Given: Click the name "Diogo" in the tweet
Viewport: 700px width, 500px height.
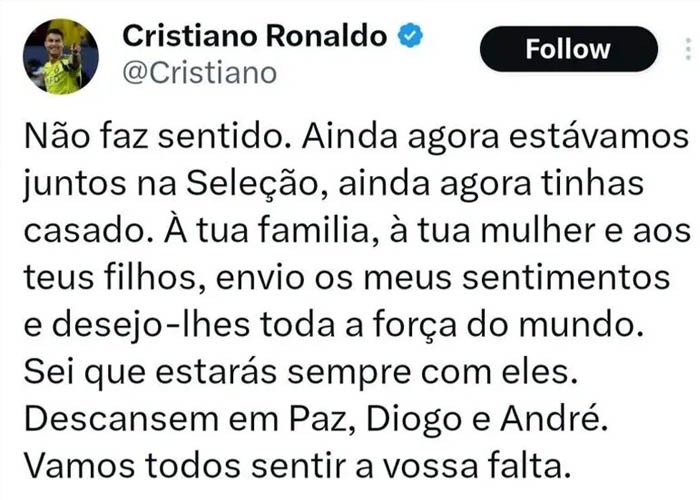Looking at the screenshot, I should coord(414,420).
